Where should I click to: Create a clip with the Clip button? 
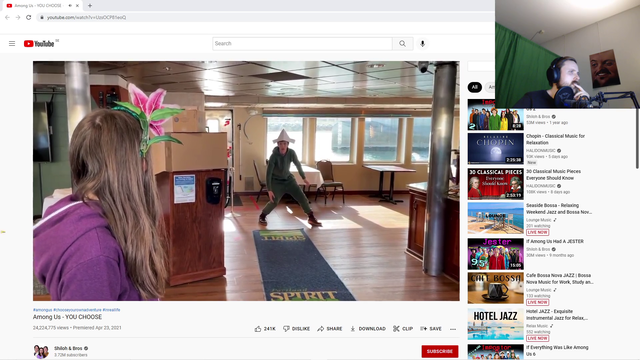[403, 329]
